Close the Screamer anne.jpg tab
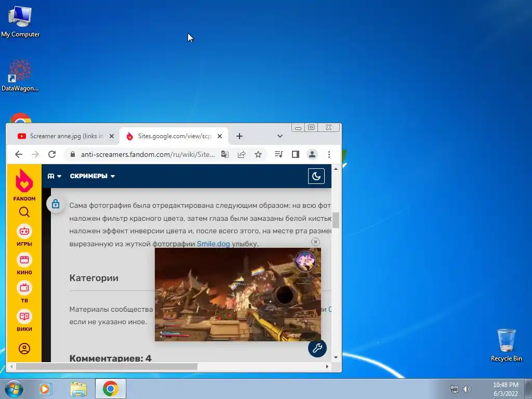The height and width of the screenshot is (399, 532). point(111,136)
